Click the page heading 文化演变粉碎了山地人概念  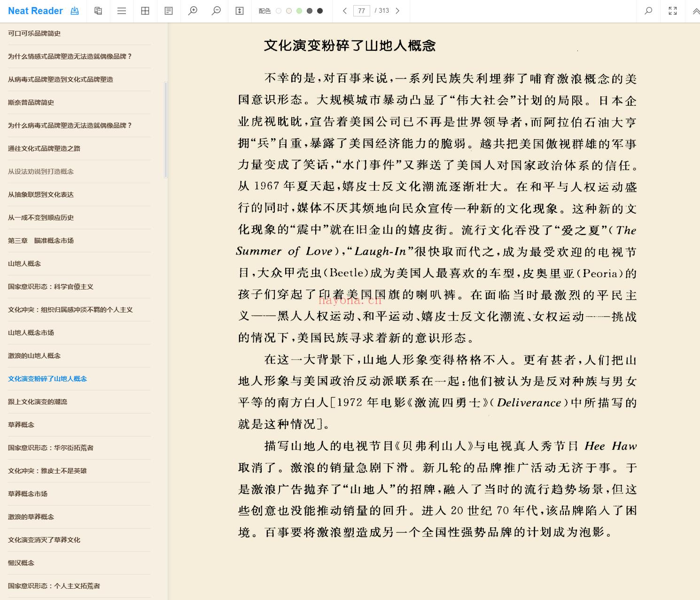350,46
